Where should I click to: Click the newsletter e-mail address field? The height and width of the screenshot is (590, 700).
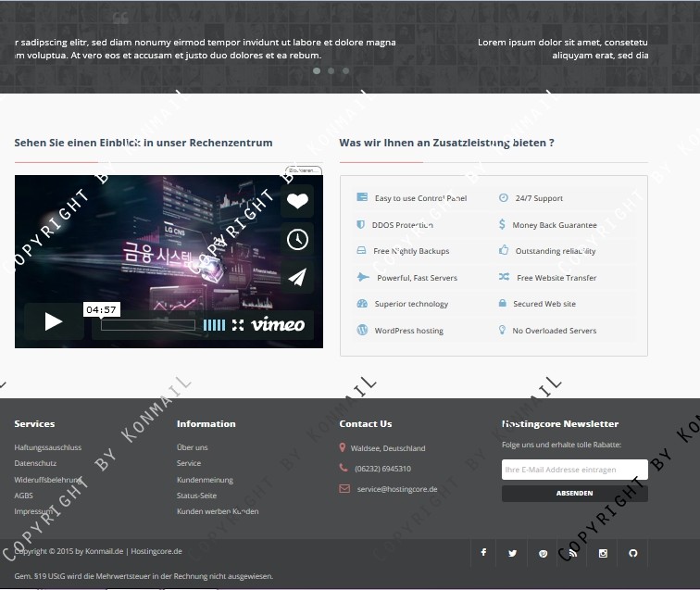coord(574,470)
